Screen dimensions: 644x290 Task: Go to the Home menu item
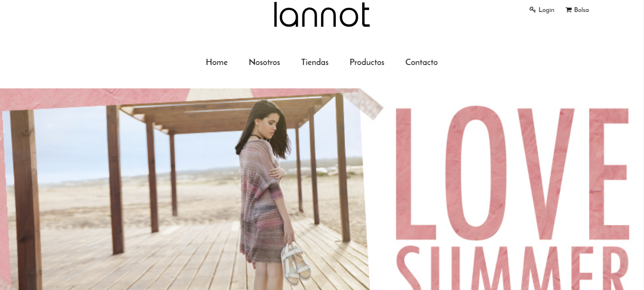(217, 62)
